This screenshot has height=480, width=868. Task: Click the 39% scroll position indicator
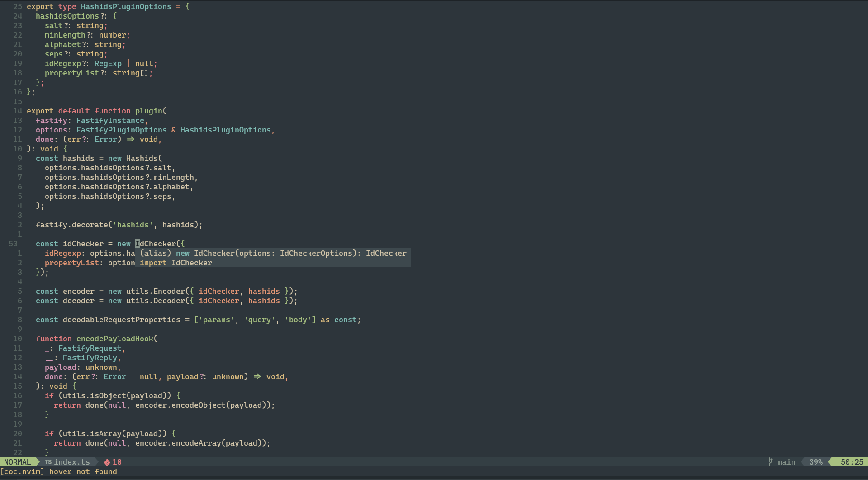(x=816, y=462)
